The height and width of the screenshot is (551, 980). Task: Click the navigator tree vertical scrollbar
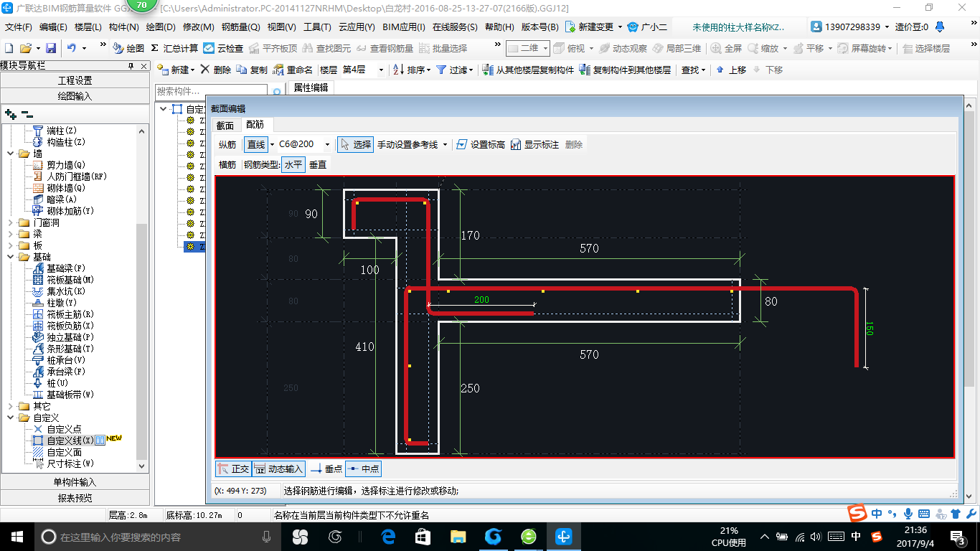coord(142,298)
